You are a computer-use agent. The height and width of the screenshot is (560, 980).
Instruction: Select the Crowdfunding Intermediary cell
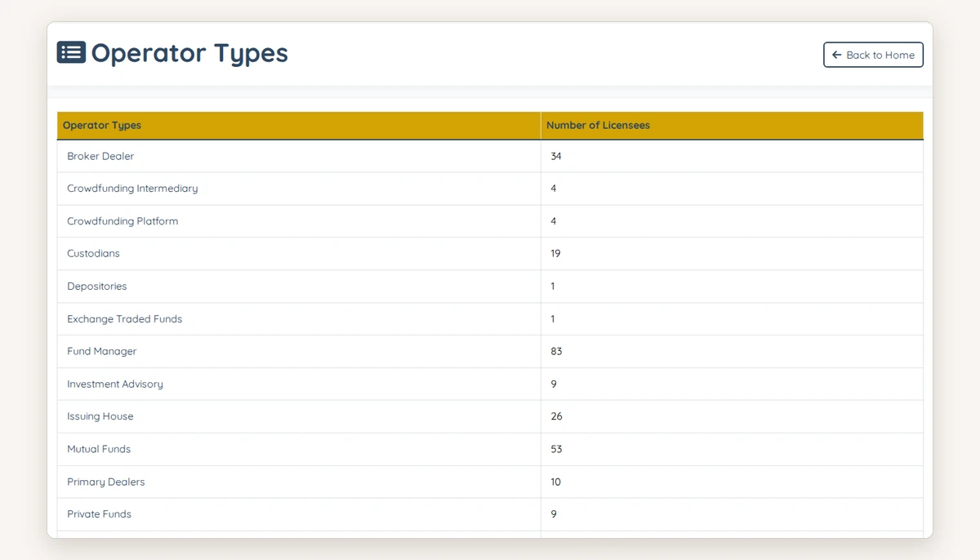point(299,189)
